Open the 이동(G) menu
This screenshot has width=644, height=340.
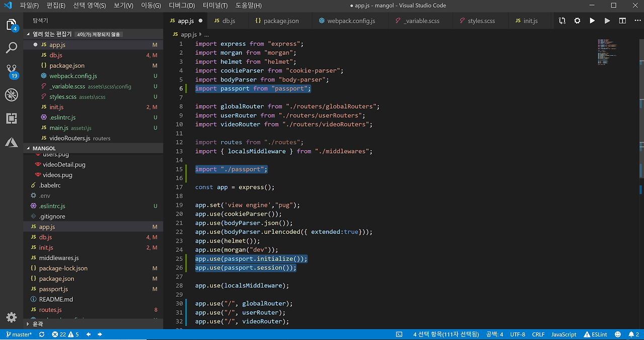(151, 6)
